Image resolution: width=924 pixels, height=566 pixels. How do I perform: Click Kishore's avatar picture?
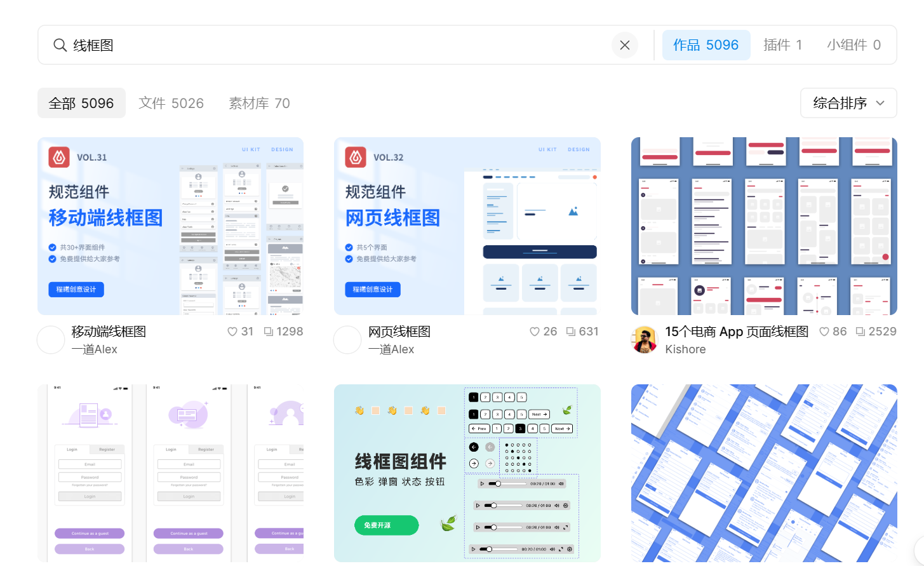[645, 340]
